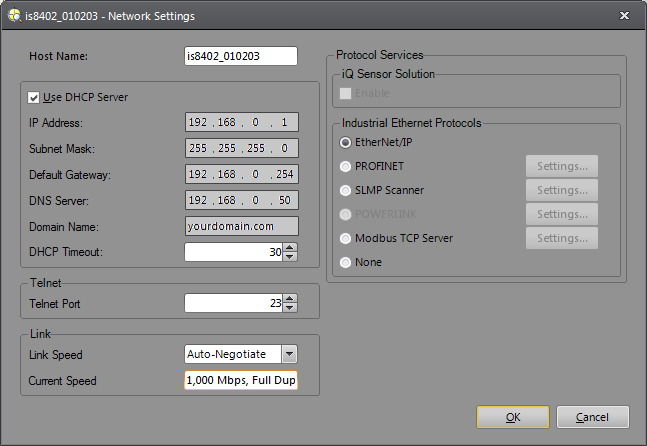Select the EtherNet/IP radio button

coord(347,142)
